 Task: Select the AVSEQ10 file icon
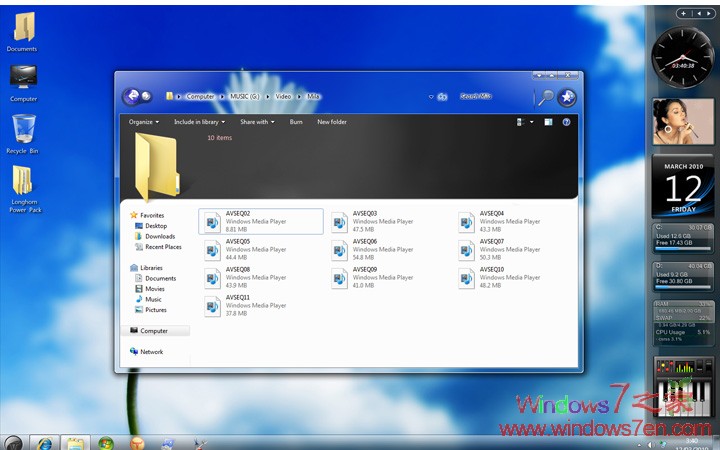click(466, 278)
